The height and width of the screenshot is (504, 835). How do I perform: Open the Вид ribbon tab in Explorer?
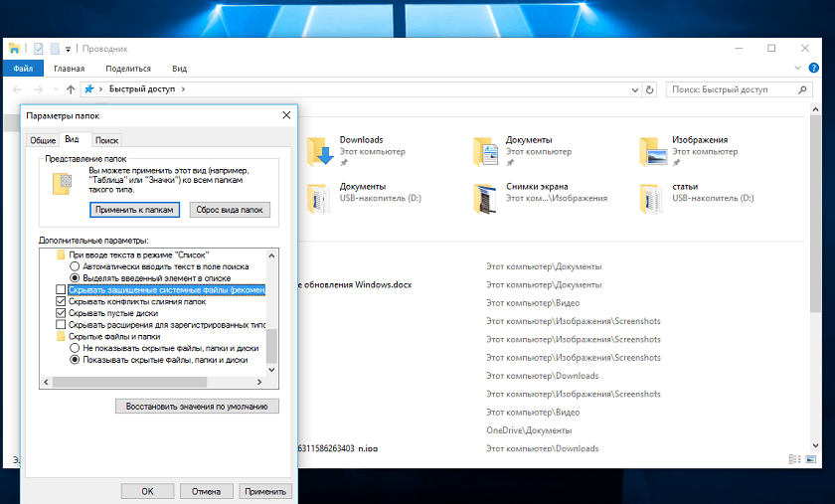[180, 69]
